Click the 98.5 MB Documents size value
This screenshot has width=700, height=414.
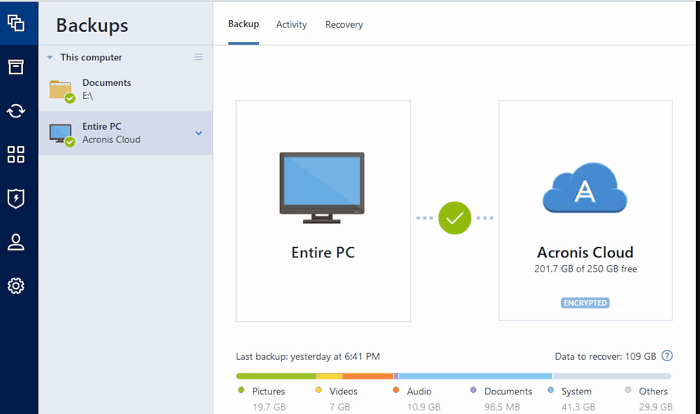[x=502, y=407]
